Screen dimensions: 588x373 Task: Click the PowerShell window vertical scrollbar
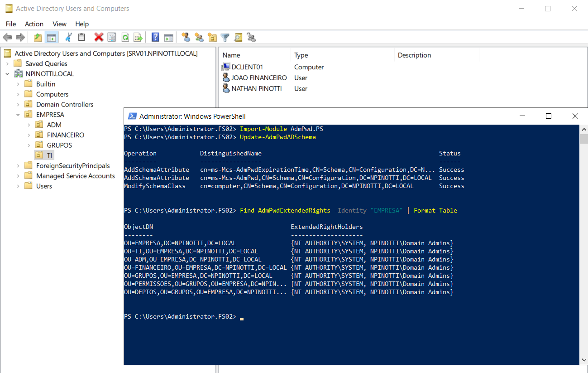tap(584, 245)
